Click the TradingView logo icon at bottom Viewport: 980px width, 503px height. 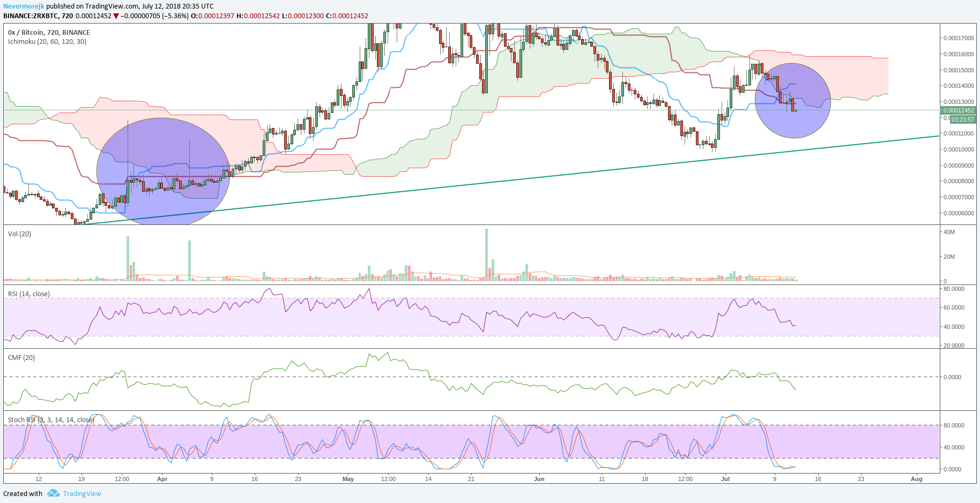click(53, 493)
